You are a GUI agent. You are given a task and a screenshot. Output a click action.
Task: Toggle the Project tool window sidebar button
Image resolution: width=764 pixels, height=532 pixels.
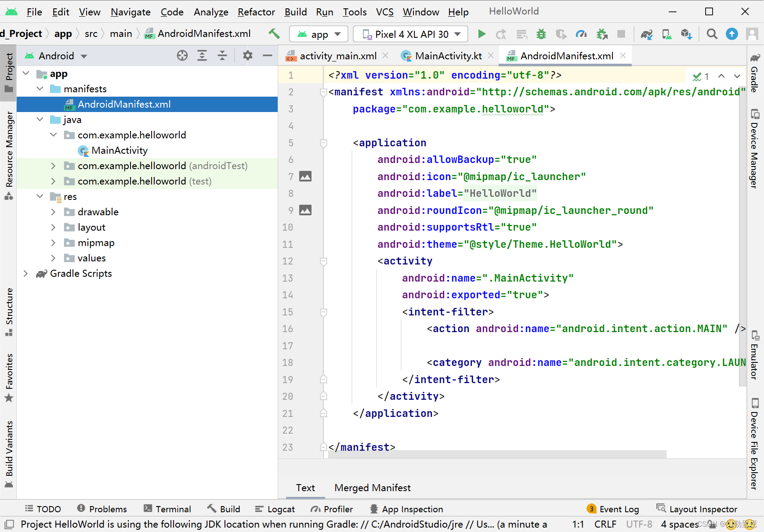(x=9, y=73)
